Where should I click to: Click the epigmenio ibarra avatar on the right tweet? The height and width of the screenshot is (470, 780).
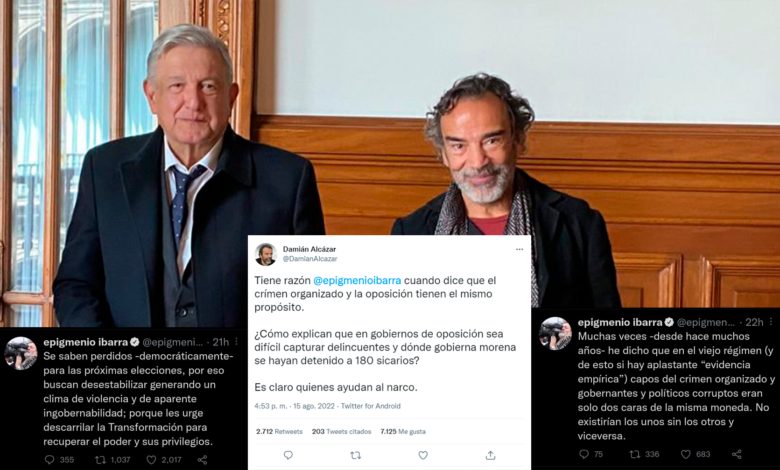click(556, 333)
